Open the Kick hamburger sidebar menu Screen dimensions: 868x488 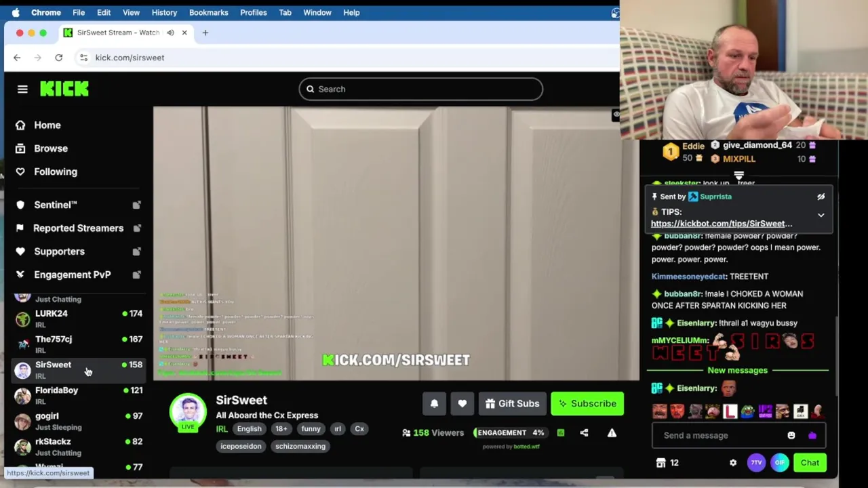[22, 89]
